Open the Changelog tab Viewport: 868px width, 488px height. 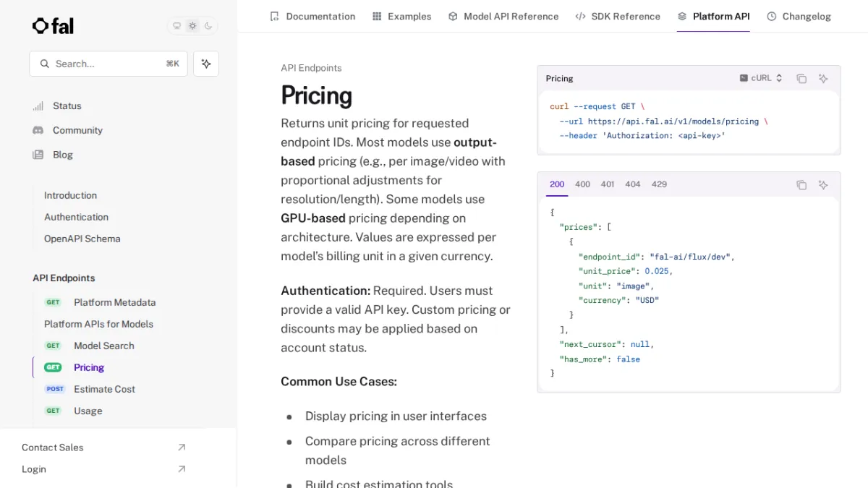coord(799,16)
